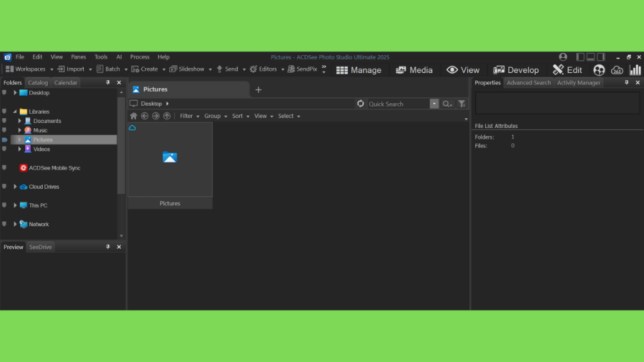Screen dimensions: 644x362
Task: Open View mode with the eye icon
Action: 463,70
